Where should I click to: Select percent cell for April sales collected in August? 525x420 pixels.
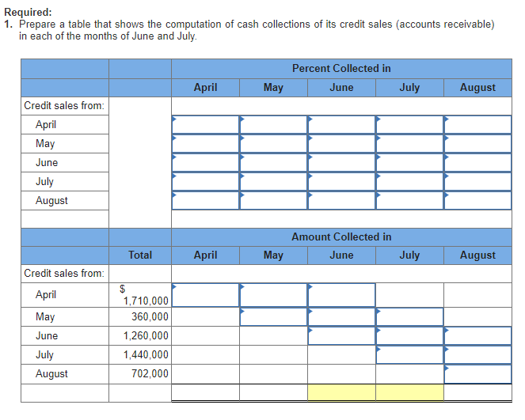click(477, 125)
